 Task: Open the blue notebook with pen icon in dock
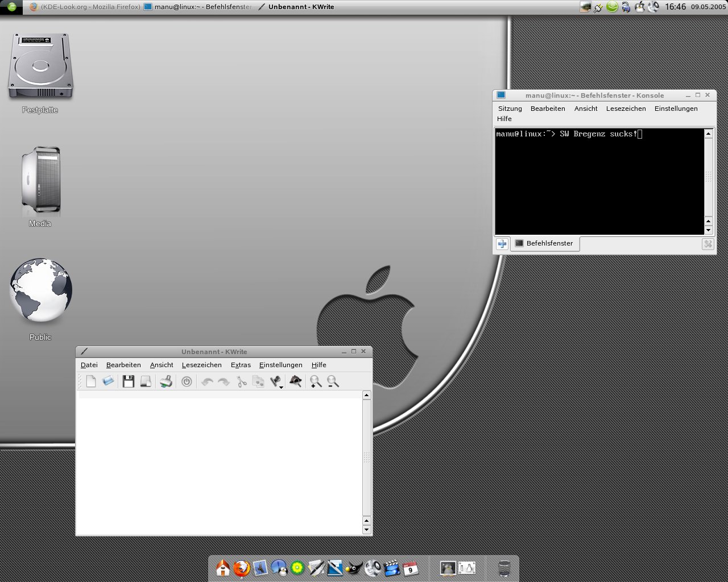tap(335, 568)
